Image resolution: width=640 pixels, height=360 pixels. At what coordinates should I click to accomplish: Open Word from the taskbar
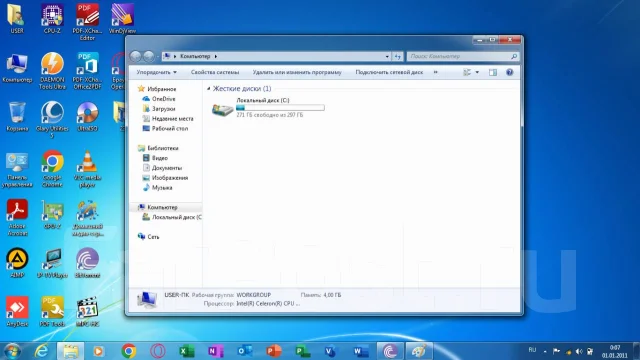pyautogui.click(x=361, y=351)
